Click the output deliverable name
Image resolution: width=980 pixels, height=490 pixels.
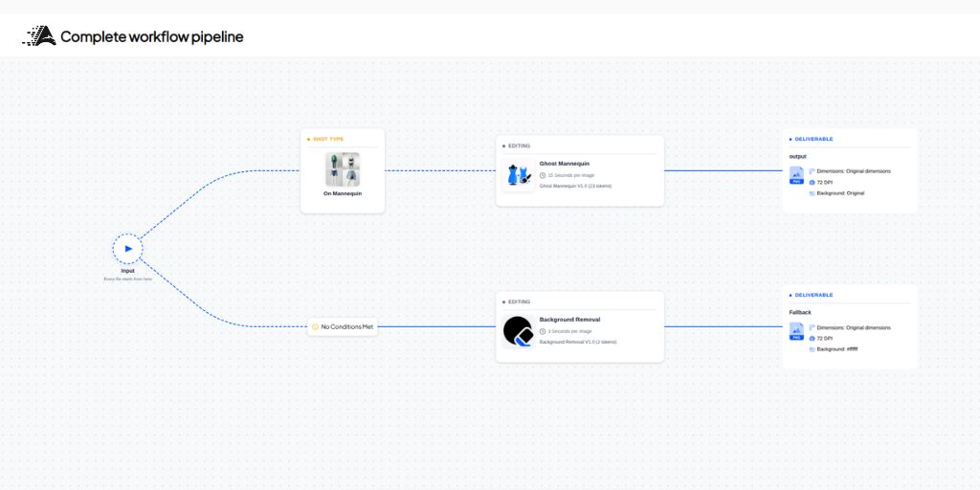coord(797,156)
